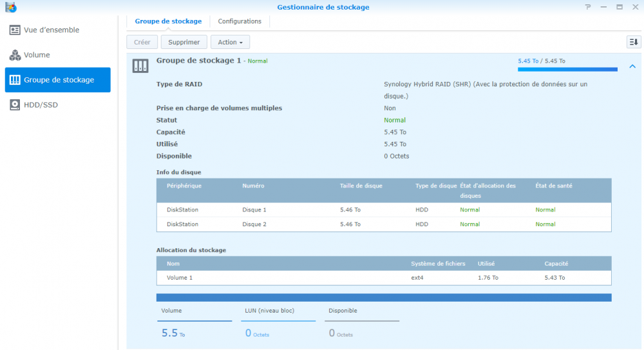Screen dimensions: 644x350
Task: Switch to the Configurations tab
Action: coord(240,21)
